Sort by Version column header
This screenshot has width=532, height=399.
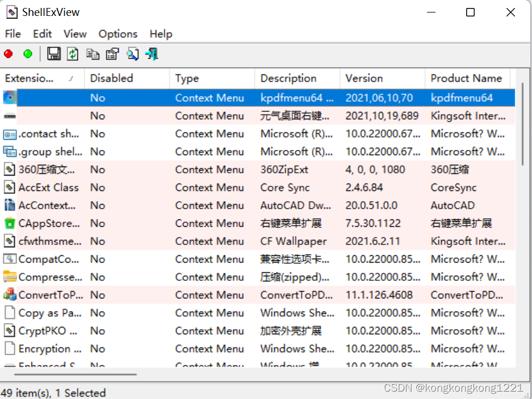[x=382, y=78]
